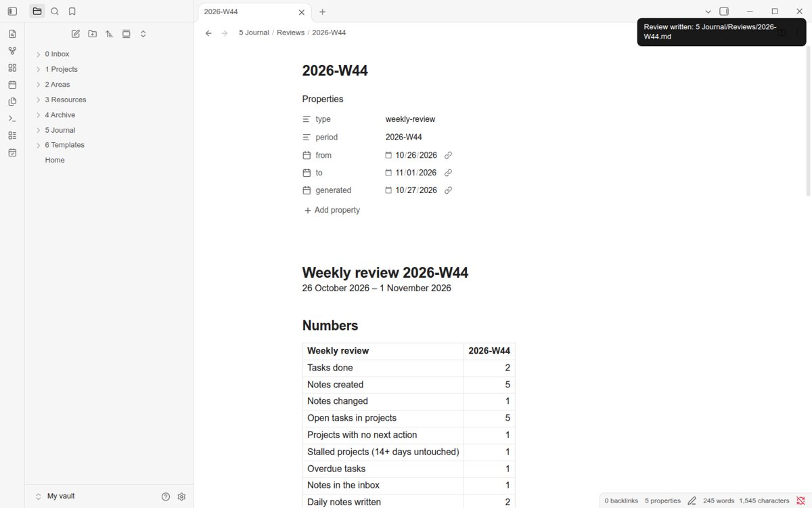Open the linked note for 10/27/2026
Viewport: 812px width, 508px height.
click(448, 190)
